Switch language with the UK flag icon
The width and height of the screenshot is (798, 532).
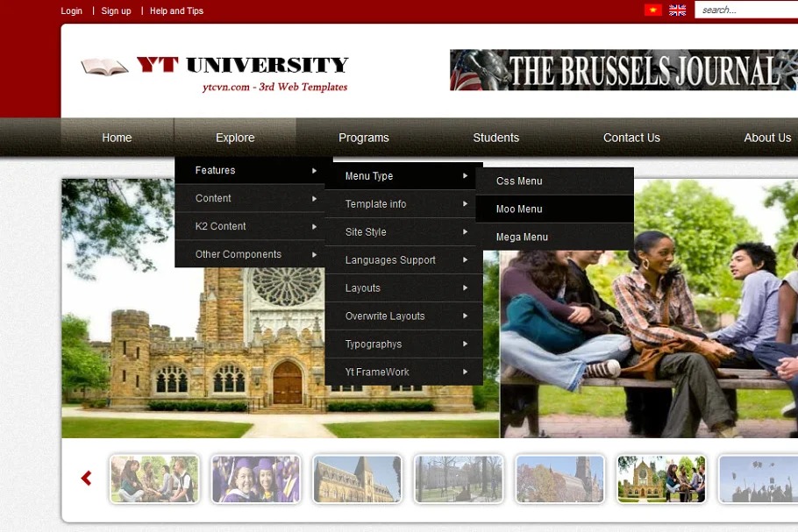click(x=677, y=11)
